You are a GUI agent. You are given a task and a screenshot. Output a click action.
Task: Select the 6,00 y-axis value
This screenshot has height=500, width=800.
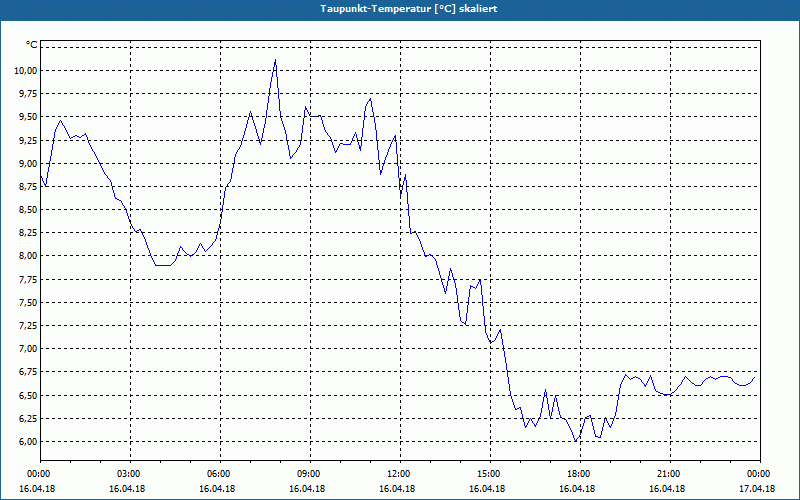[29, 442]
